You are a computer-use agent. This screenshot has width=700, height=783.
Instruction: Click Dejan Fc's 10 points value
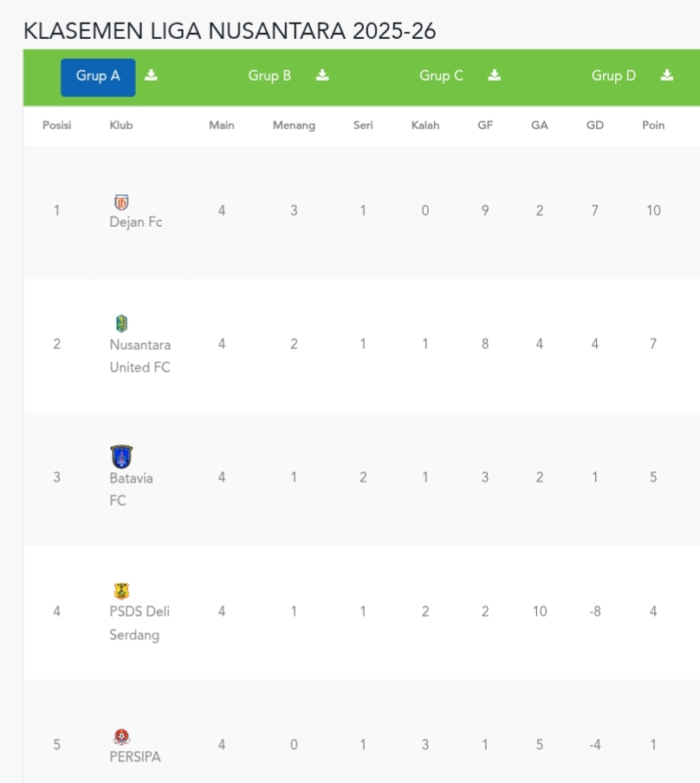(653, 210)
